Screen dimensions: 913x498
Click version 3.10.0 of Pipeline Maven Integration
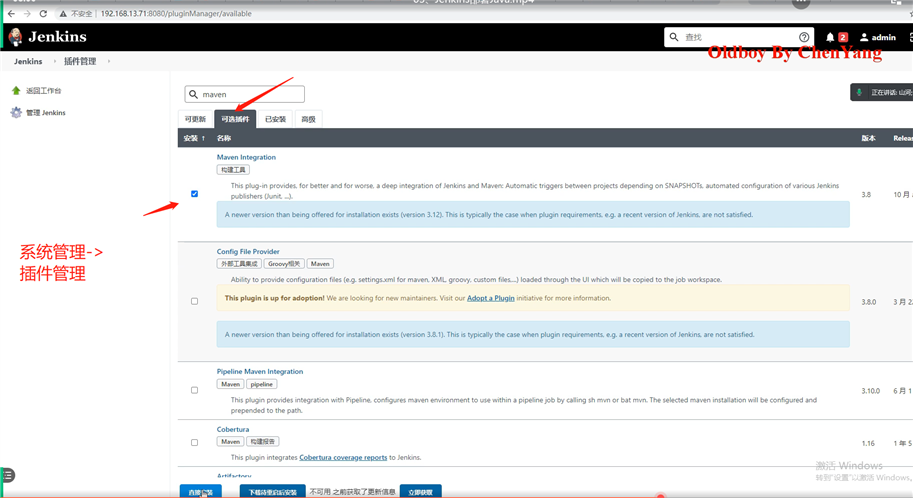point(870,391)
